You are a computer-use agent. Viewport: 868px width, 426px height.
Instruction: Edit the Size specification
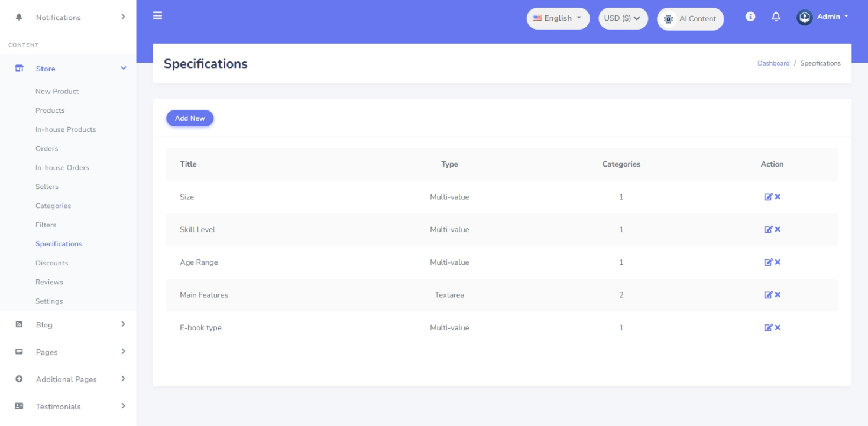pyautogui.click(x=768, y=197)
